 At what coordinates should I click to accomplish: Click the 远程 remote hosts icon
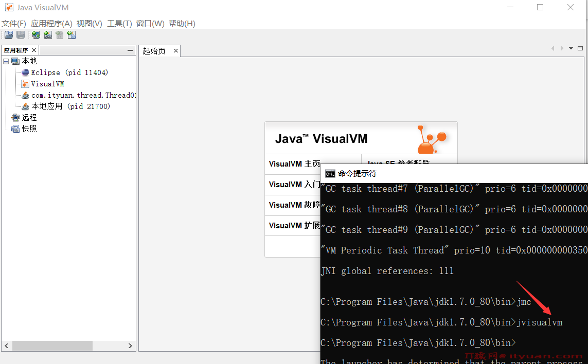[15, 118]
